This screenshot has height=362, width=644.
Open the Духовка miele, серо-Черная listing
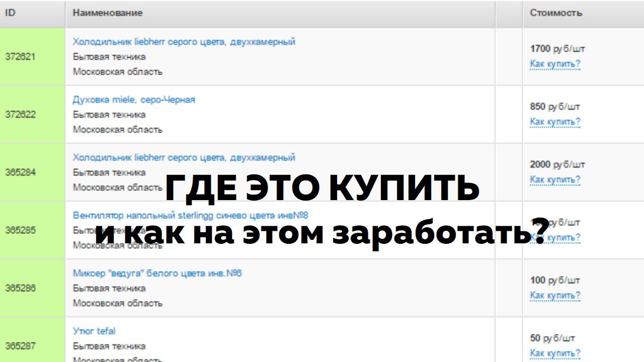tap(134, 100)
